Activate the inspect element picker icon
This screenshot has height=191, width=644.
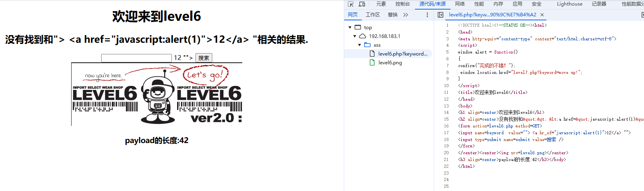351,4
